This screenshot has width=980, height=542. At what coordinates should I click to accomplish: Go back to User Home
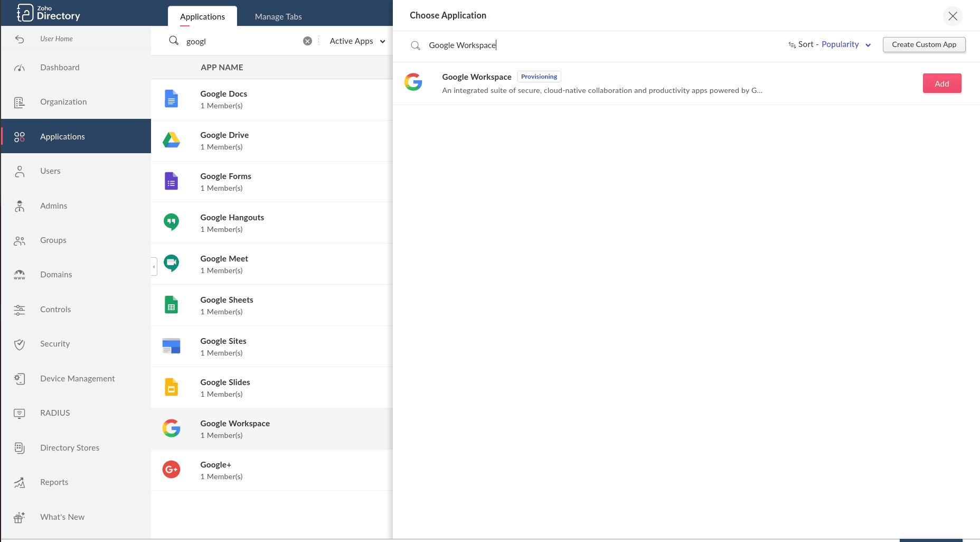coord(56,39)
